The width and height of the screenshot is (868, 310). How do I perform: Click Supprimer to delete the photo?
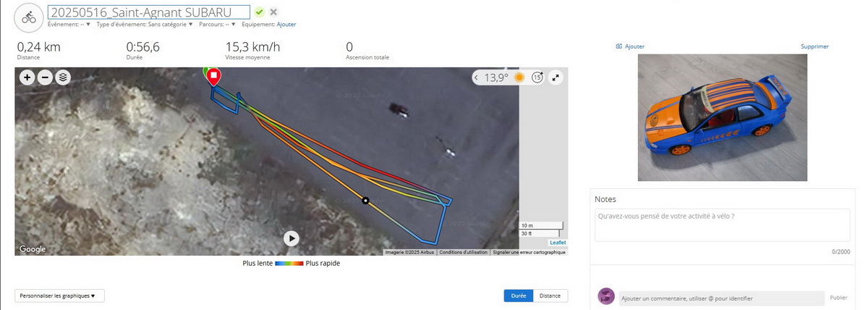point(814,46)
